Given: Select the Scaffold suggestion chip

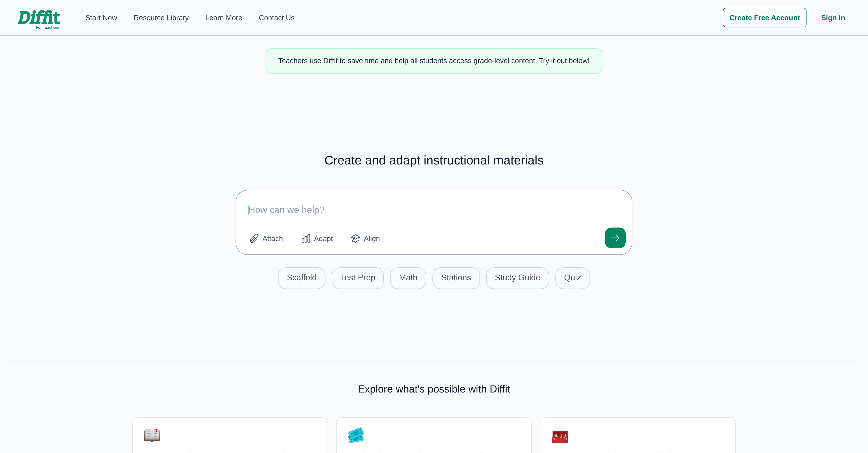Looking at the screenshot, I should tap(301, 278).
